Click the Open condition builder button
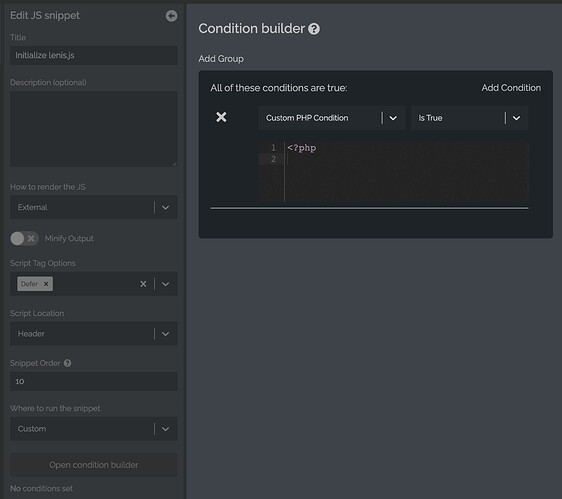The width and height of the screenshot is (562, 499). [x=94, y=465]
